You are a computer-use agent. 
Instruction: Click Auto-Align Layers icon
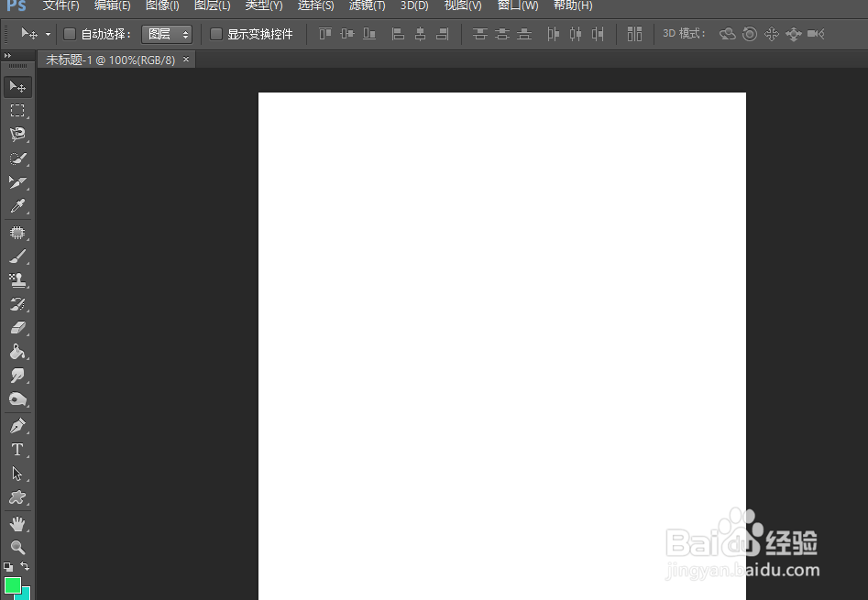point(634,34)
